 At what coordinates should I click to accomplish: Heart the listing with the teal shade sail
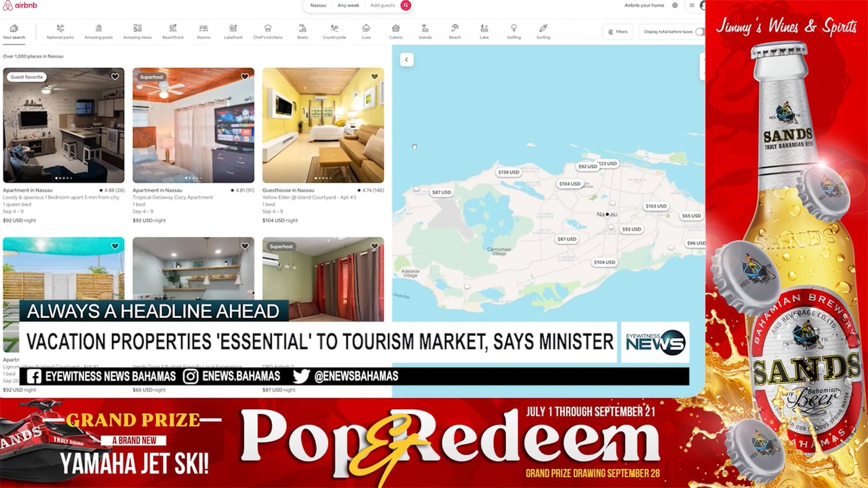[115, 246]
